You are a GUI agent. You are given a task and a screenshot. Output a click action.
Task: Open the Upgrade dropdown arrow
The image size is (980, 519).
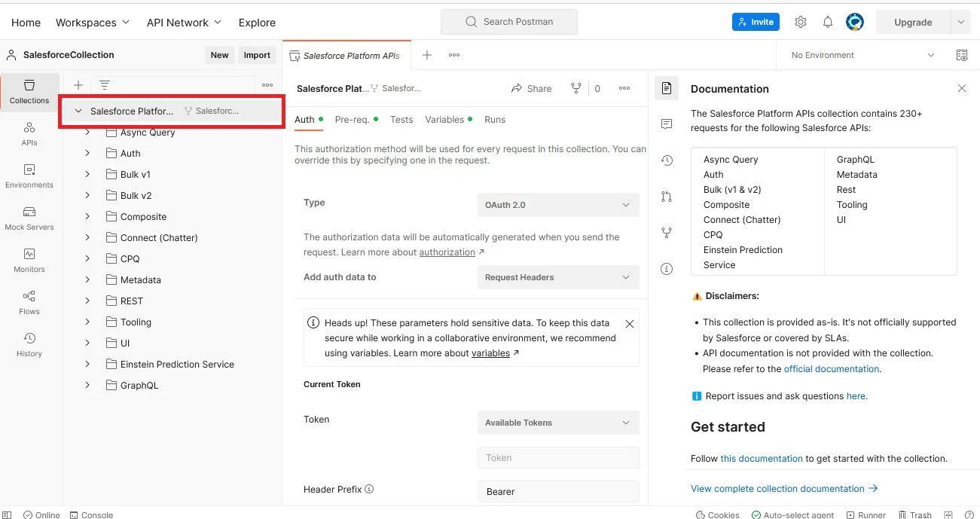[961, 22]
